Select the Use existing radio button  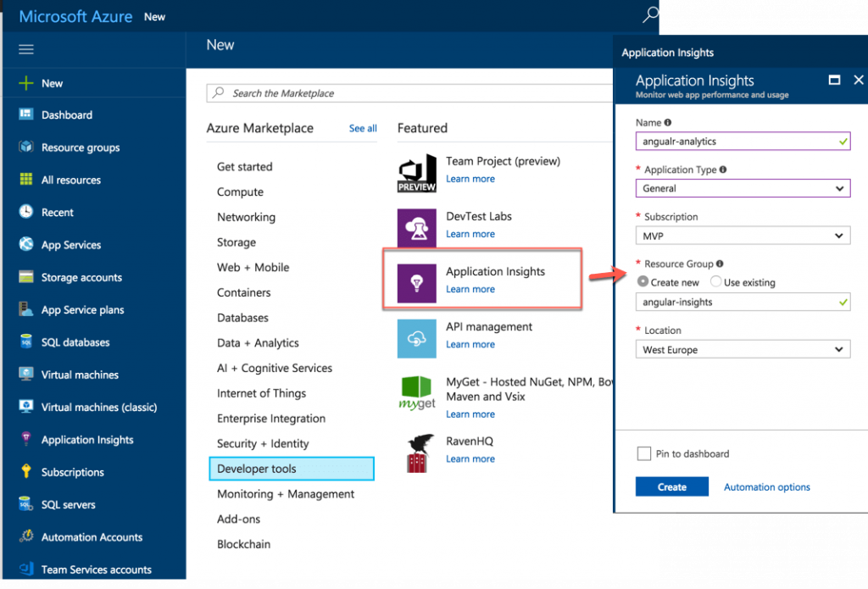pyautogui.click(x=715, y=281)
